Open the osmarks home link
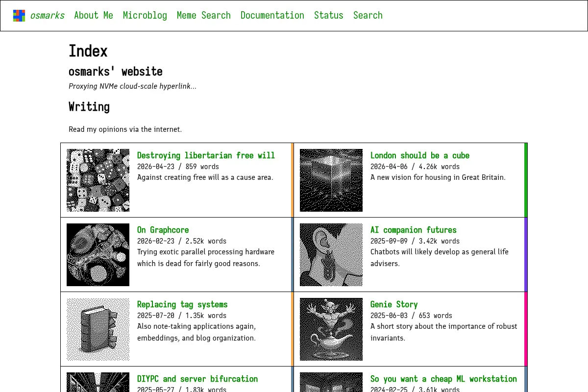Viewport: 588px width, 392px height. pyautogui.click(x=47, y=16)
